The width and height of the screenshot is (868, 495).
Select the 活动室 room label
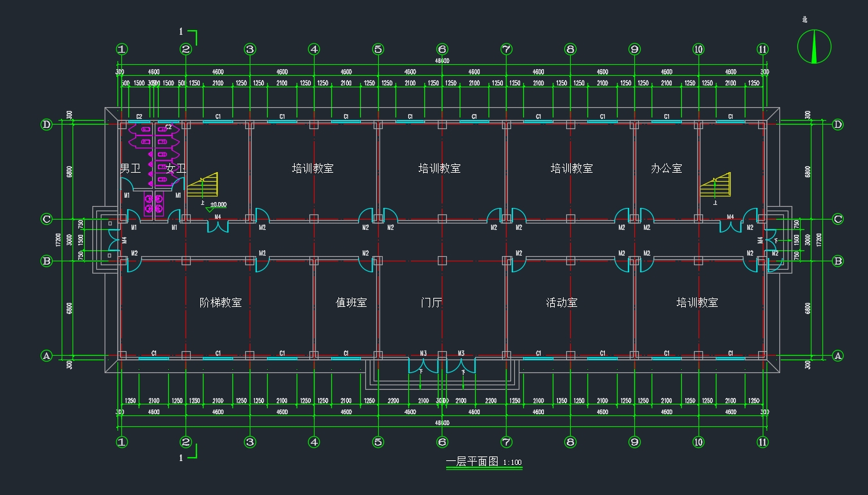click(562, 302)
